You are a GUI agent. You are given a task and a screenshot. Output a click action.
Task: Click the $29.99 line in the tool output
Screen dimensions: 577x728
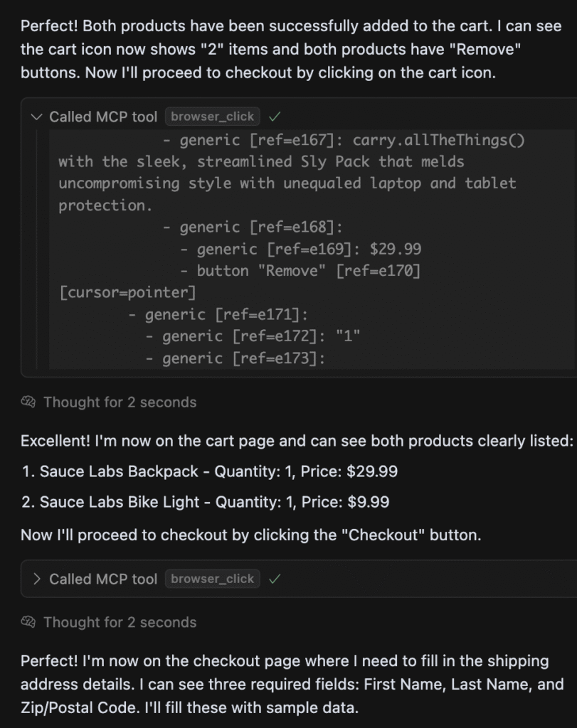click(x=308, y=249)
